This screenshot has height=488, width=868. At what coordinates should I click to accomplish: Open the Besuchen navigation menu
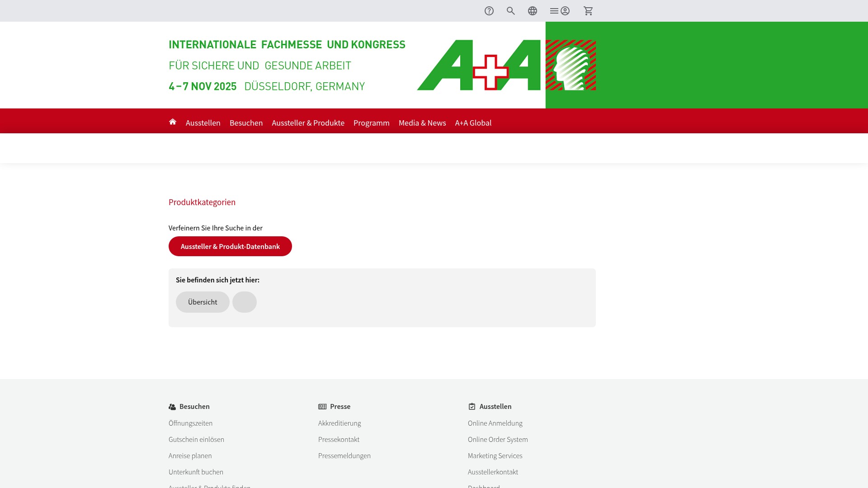[x=246, y=122]
